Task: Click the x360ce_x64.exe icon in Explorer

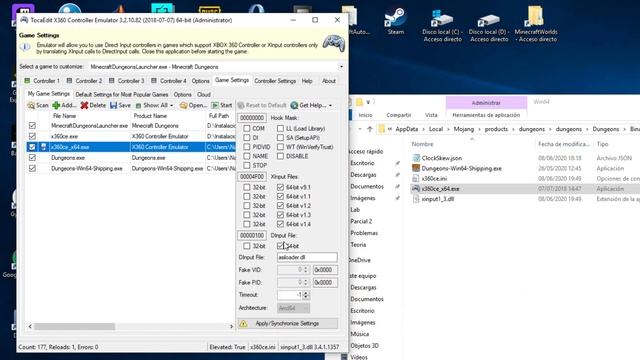Action: [x=416, y=189]
